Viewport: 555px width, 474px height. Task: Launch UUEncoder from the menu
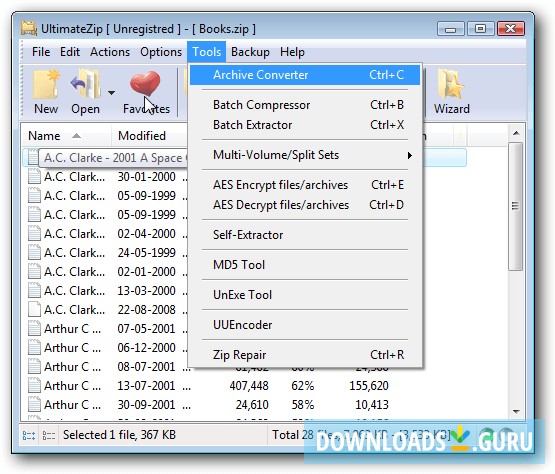tap(305, 325)
